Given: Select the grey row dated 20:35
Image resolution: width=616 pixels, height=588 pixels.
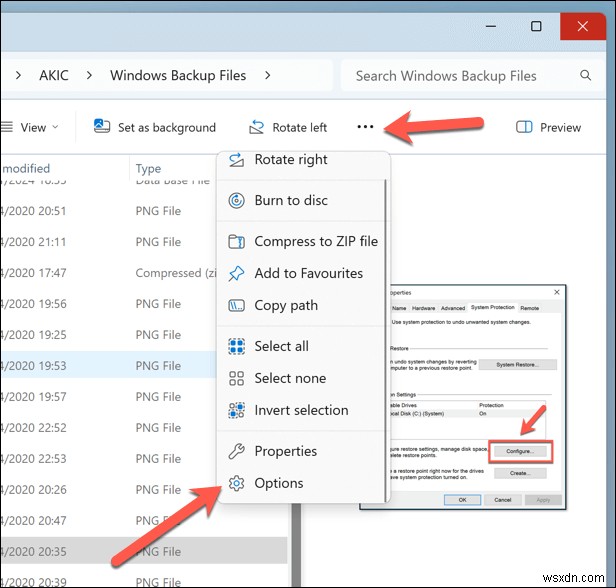Looking at the screenshot, I should (x=144, y=551).
